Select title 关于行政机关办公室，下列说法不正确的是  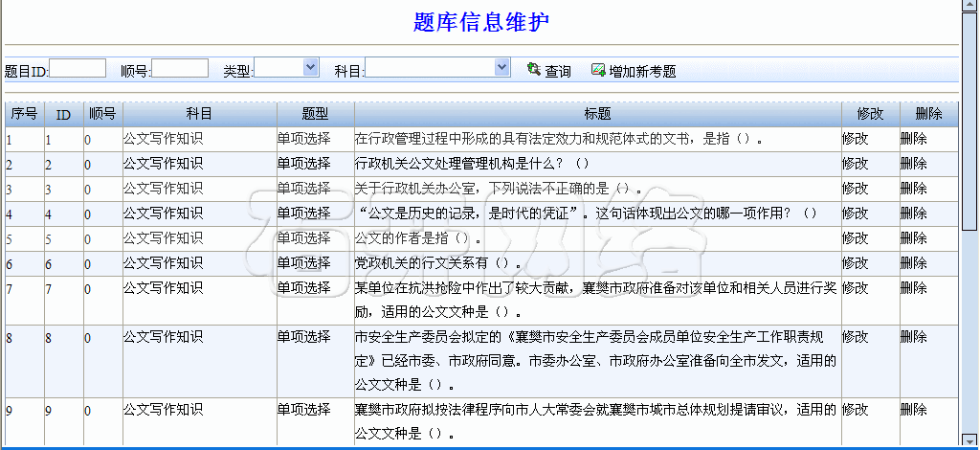coord(498,189)
